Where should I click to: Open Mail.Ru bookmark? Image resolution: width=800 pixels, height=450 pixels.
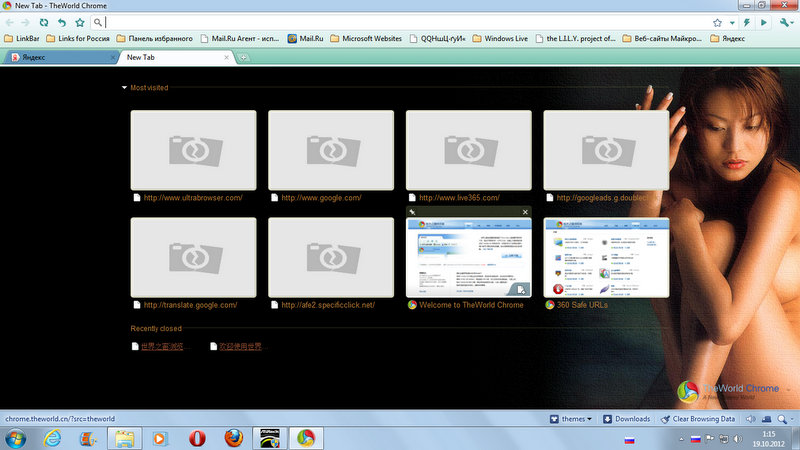pos(305,38)
